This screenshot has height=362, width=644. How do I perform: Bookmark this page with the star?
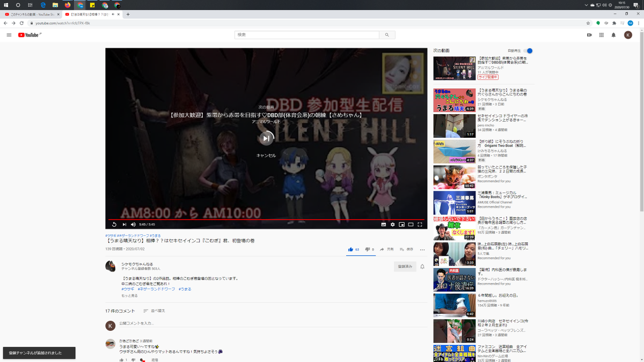coord(588,23)
